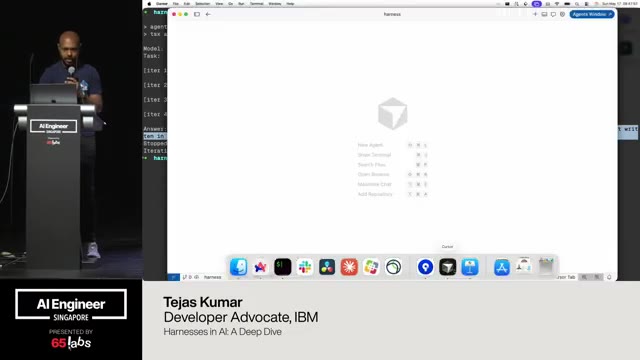Launch Keynote from the dock
Viewport: 640px width, 360px height.
point(470,267)
